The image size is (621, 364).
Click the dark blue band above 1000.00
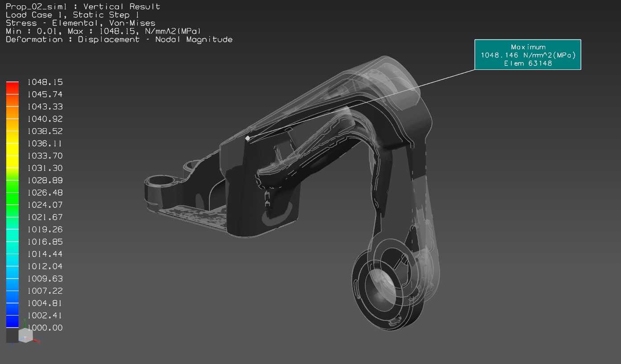point(12,321)
